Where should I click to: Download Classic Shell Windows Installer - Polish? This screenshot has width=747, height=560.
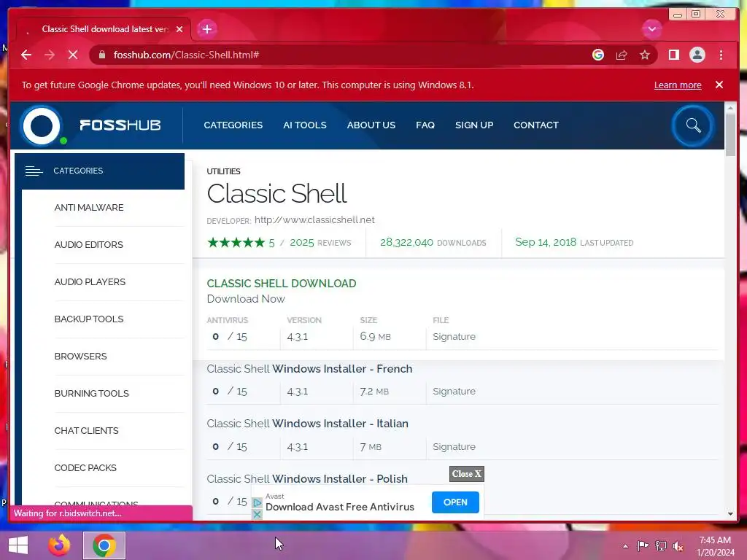click(307, 478)
